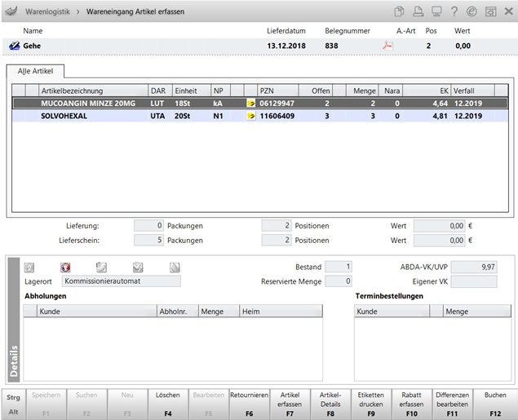Toggle the Strg modifier key button
This screenshot has height=420, width=518.
(x=13, y=397)
